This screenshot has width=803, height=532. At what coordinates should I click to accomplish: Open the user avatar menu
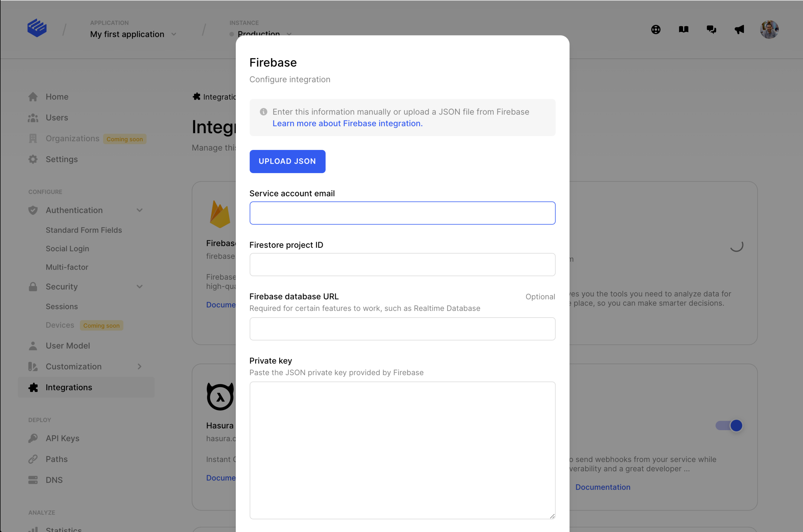point(769,29)
